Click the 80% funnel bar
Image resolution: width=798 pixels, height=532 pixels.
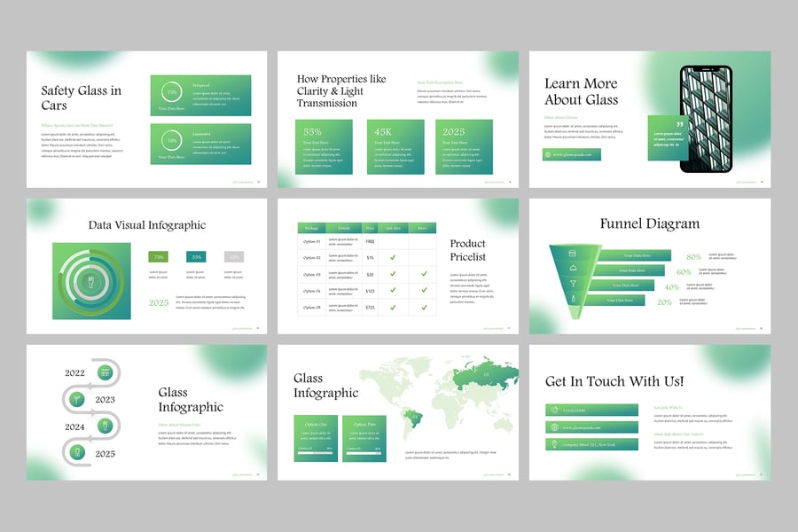tap(638, 256)
